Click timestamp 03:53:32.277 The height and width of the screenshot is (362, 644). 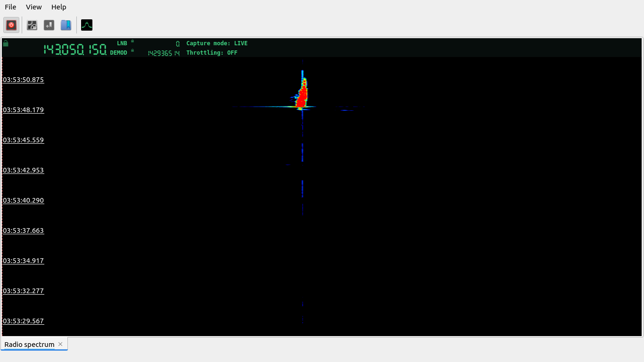point(24,291)
